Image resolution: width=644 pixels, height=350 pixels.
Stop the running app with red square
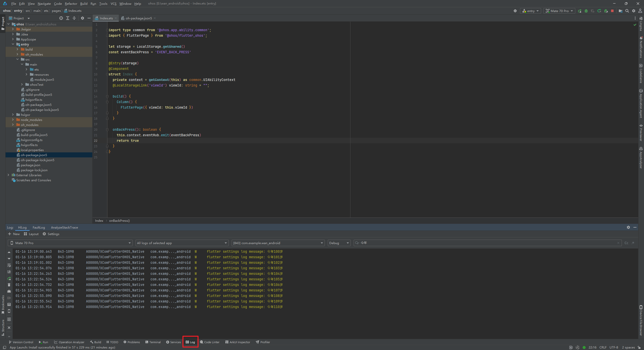612,11
